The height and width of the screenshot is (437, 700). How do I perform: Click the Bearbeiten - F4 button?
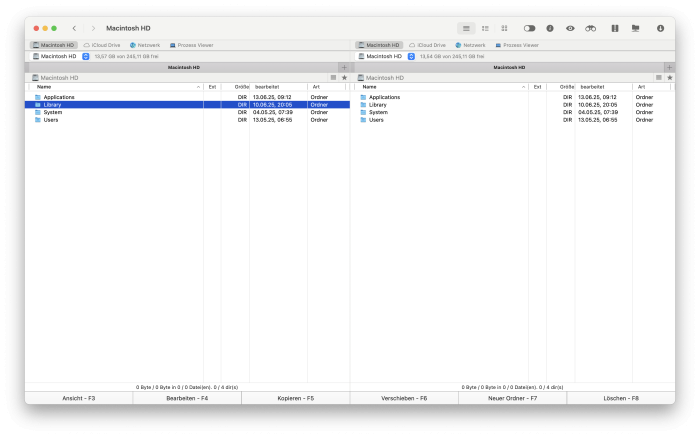pos(187,398)
